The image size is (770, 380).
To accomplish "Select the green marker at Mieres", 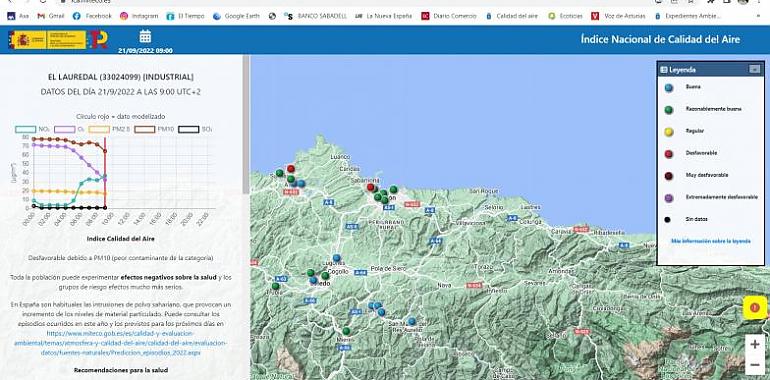I will 346,331.
